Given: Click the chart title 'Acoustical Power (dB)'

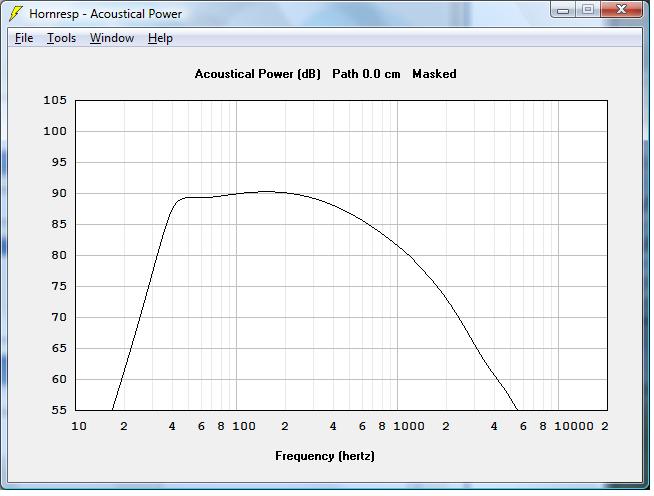Looking at the screenshot, I should [257, 74].
